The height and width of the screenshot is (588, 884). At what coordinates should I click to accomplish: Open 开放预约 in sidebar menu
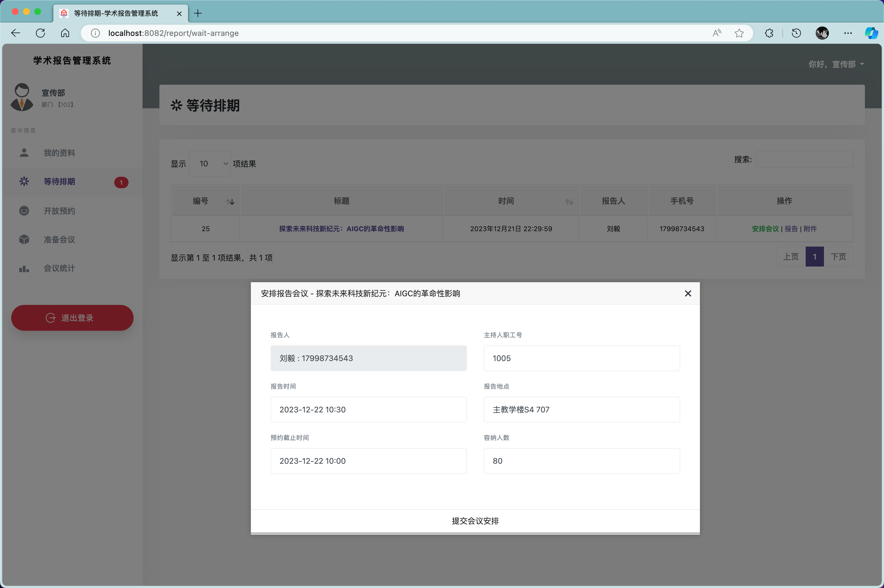coord(59,211)
